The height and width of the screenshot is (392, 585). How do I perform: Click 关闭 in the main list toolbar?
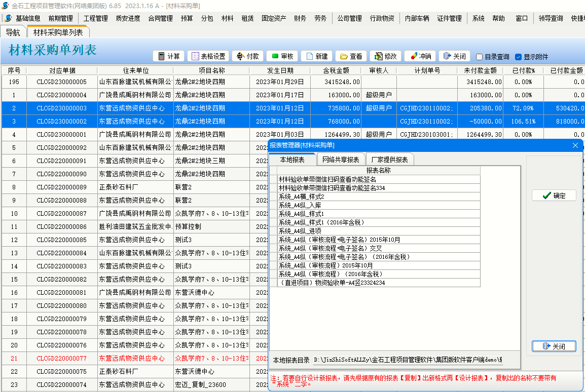(454, 56)
